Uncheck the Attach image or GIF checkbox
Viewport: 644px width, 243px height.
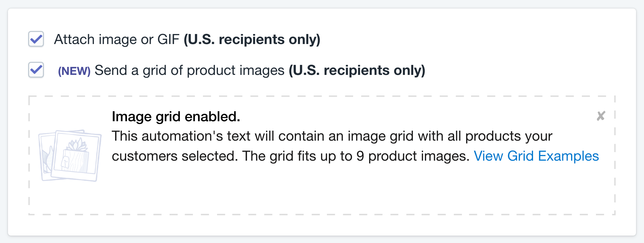[36, 39]
